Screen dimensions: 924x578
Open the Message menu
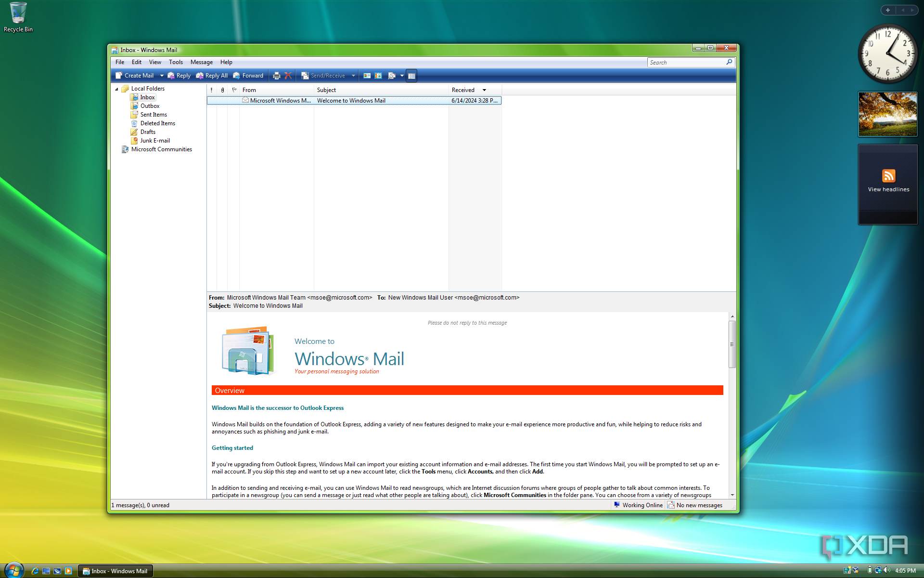point(201,62)
